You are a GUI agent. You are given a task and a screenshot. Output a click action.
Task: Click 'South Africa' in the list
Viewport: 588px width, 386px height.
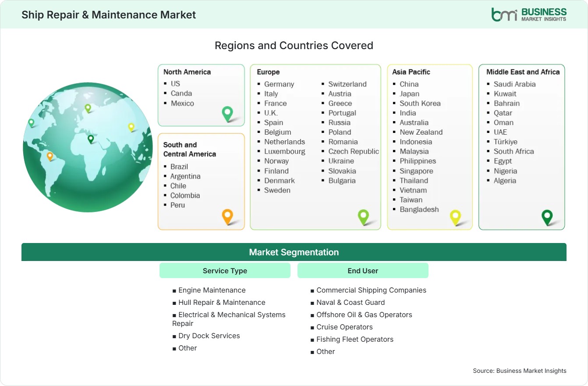[514, 151]
